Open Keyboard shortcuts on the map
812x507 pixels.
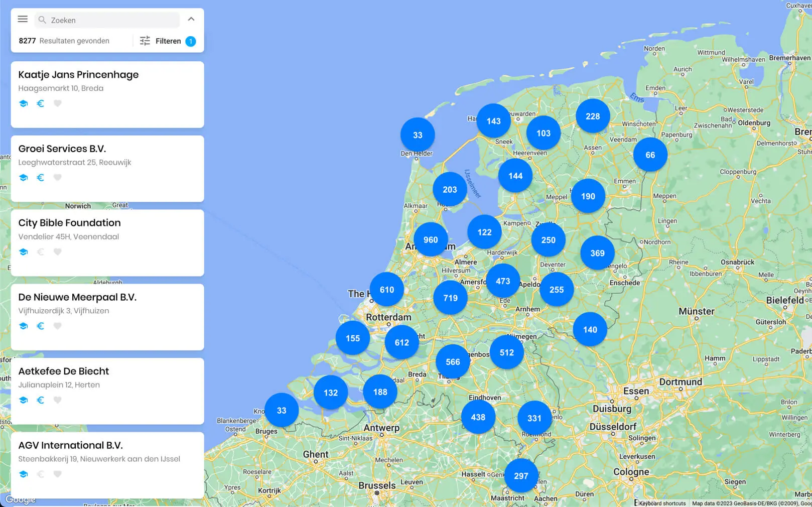tap(662, 503)
